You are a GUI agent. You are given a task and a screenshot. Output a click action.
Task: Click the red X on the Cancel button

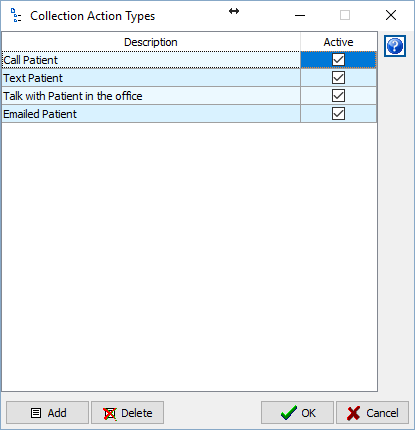click(353, 413)
